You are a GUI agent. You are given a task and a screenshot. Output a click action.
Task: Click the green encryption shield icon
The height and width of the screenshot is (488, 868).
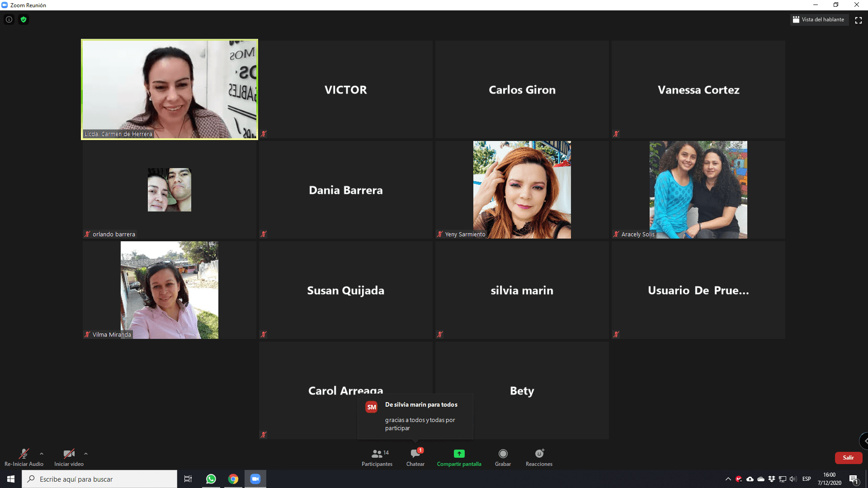[24, 19]
